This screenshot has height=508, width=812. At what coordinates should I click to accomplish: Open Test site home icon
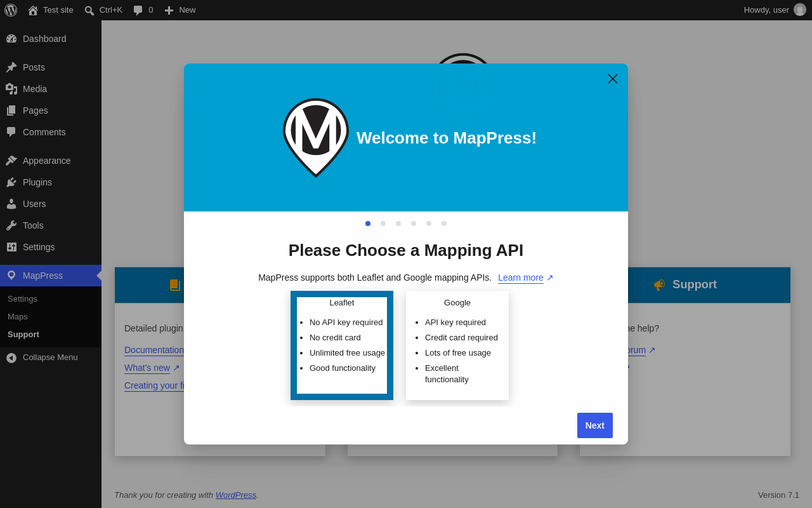coord(33,10)
